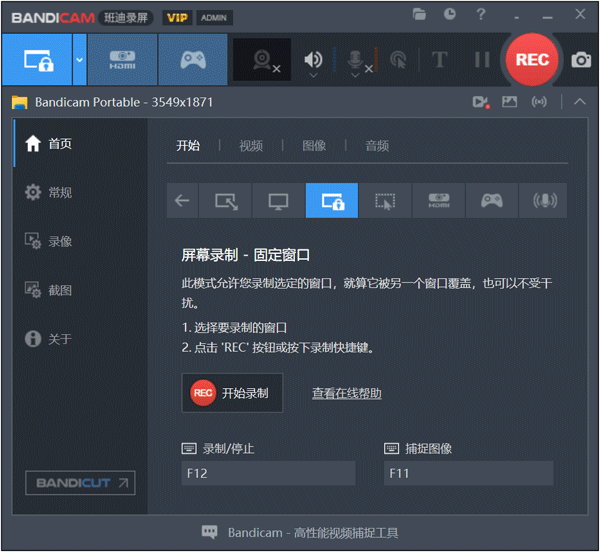Open the image list icon
This screenshot has width=600, height=554.
tap(509, 102)
